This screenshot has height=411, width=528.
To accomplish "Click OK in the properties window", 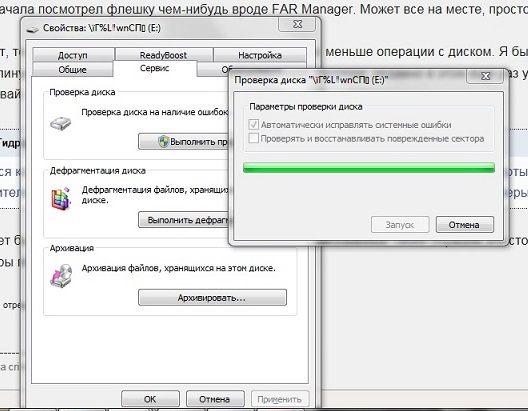I will point(150,399).
